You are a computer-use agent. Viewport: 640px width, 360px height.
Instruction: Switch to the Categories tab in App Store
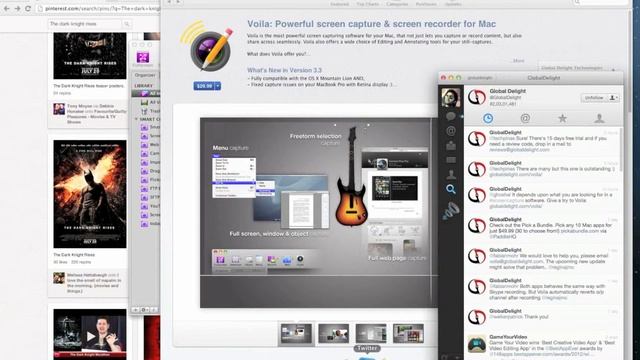click(397, 4)
